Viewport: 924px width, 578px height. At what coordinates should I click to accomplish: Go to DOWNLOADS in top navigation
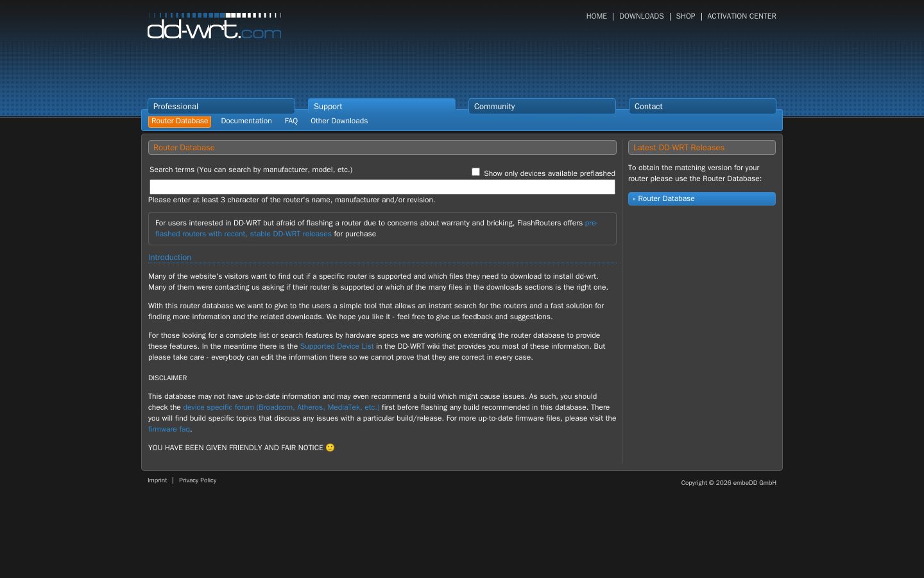click(x=641, y=16)
